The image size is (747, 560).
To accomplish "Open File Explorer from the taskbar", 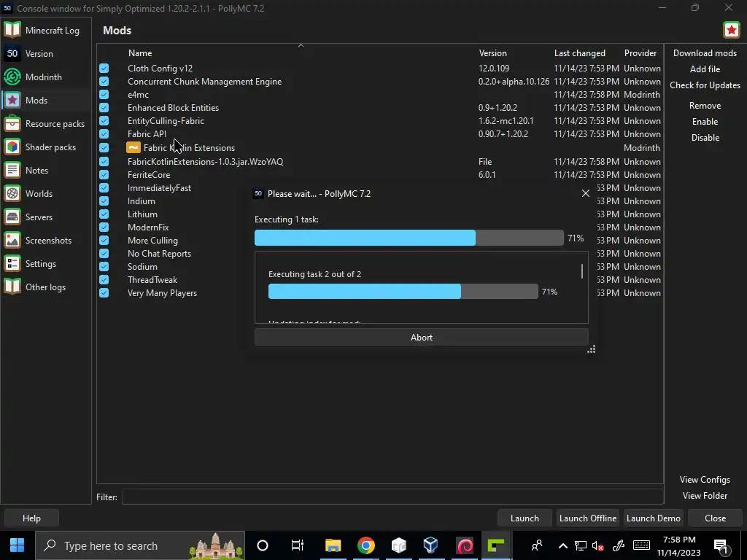I will click(333, 545).
